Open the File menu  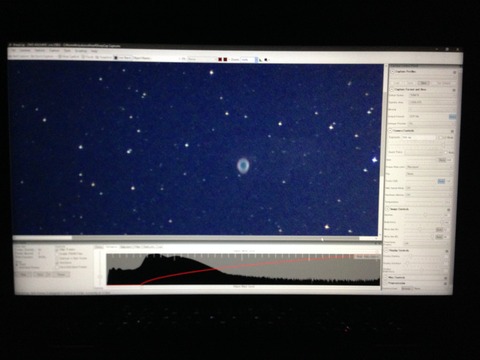(14, 50)
